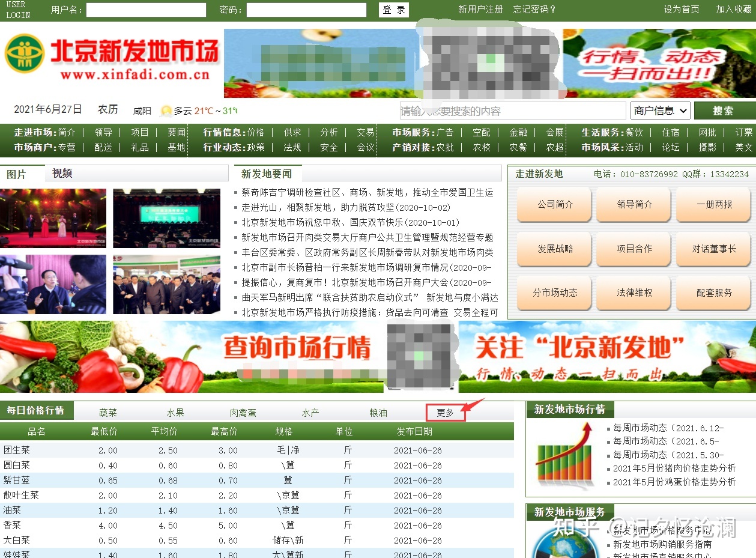756x558 pixels.
Task: Open 价格 under 行情信息 menu
Action: tap(256, 132)
